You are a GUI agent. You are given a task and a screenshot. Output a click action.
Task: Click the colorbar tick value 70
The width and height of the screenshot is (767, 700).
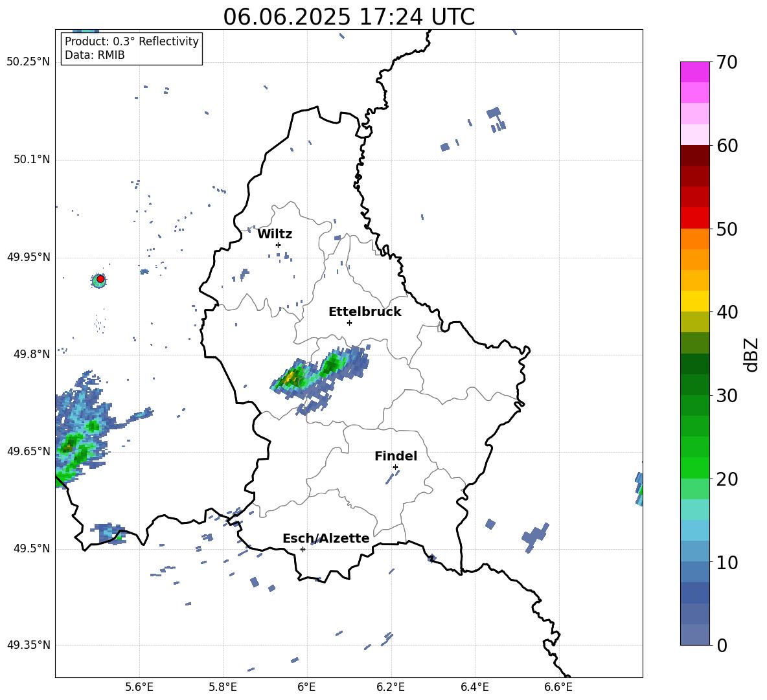(x=727, y=62)
